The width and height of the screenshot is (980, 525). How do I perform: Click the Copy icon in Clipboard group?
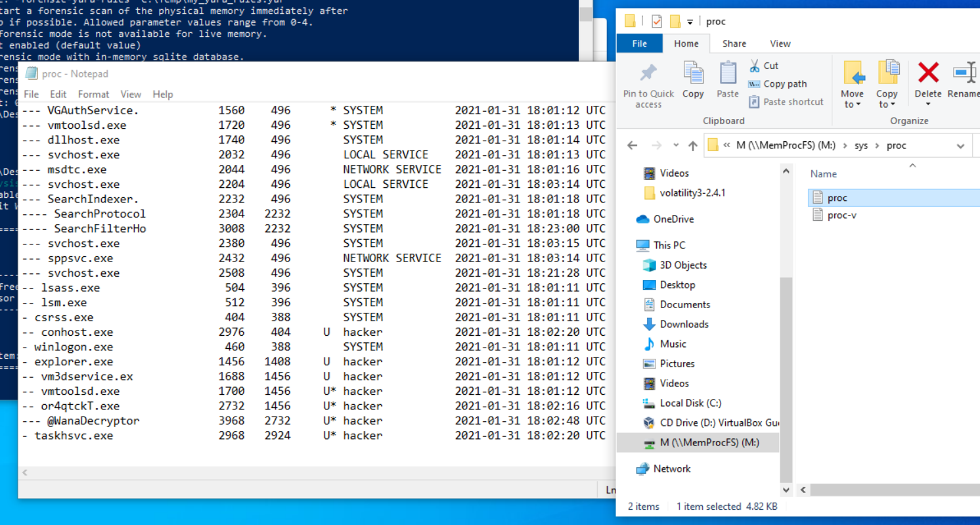pos(693,73)
